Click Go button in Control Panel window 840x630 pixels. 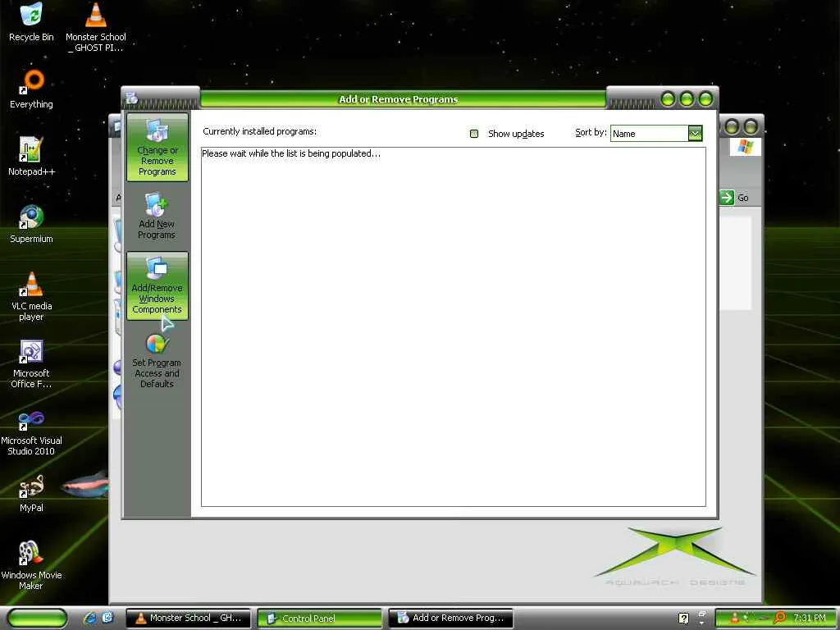(734, 198)
